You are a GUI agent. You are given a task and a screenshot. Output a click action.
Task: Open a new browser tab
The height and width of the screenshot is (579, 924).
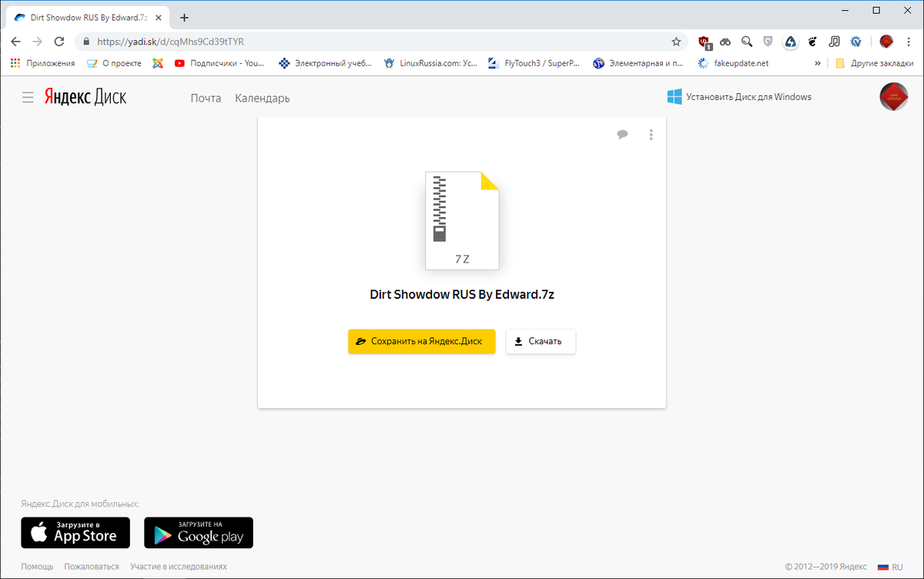[184, 18]
